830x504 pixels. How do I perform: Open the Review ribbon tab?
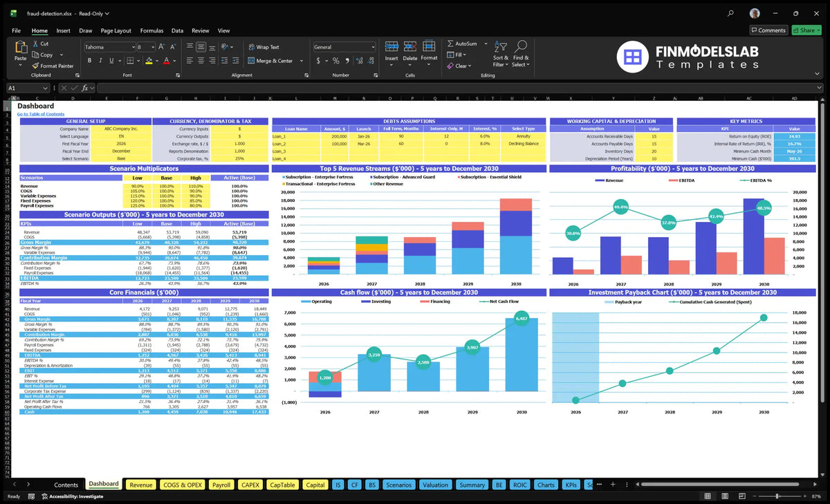click(200, 30)
